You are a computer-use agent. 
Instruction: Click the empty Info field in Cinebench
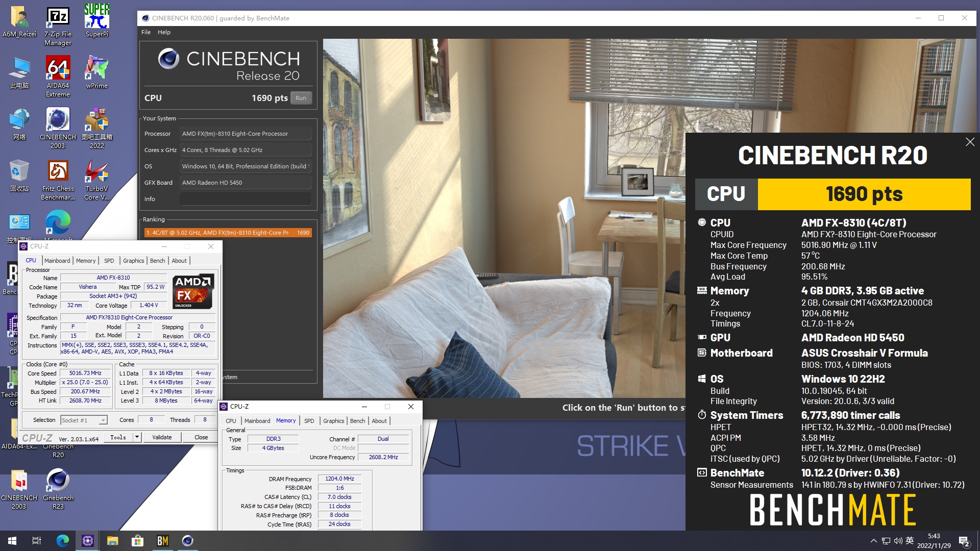tap(246, 199)
